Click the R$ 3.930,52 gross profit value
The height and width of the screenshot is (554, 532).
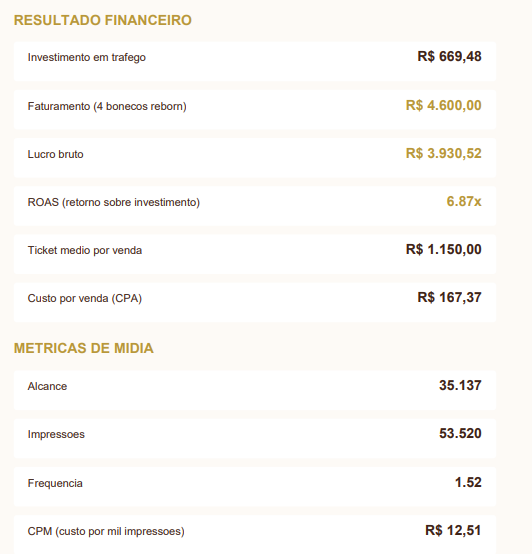tap(443, 153)
